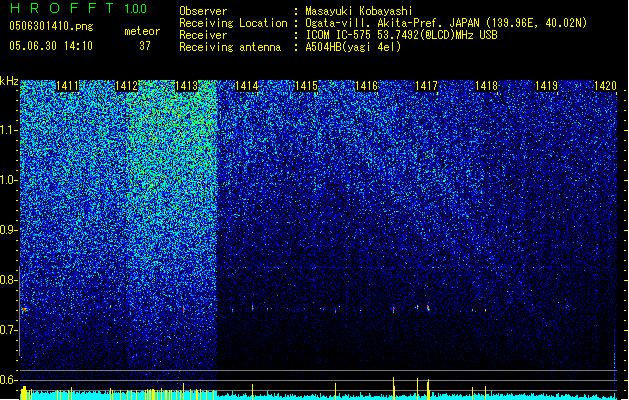The image size is (629, 400).
Task: Select the filename 0506301410.png
Action: tap(51, 26)
